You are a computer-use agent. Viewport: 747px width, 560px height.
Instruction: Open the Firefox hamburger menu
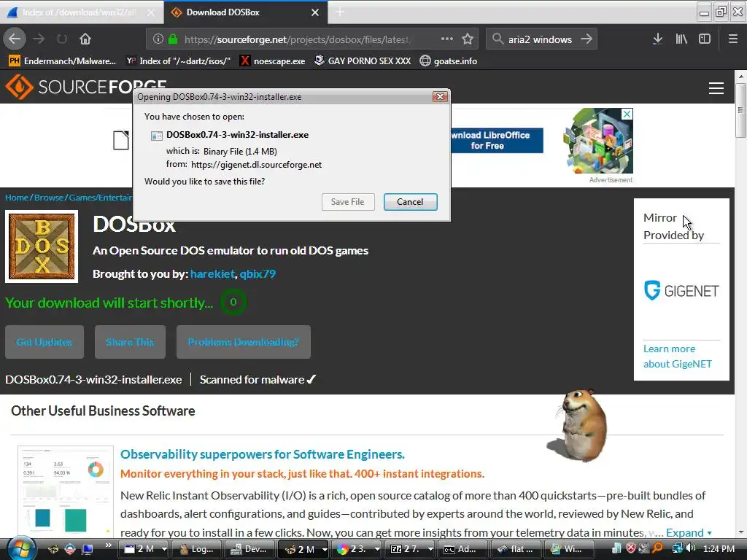(x=732, y=39)
